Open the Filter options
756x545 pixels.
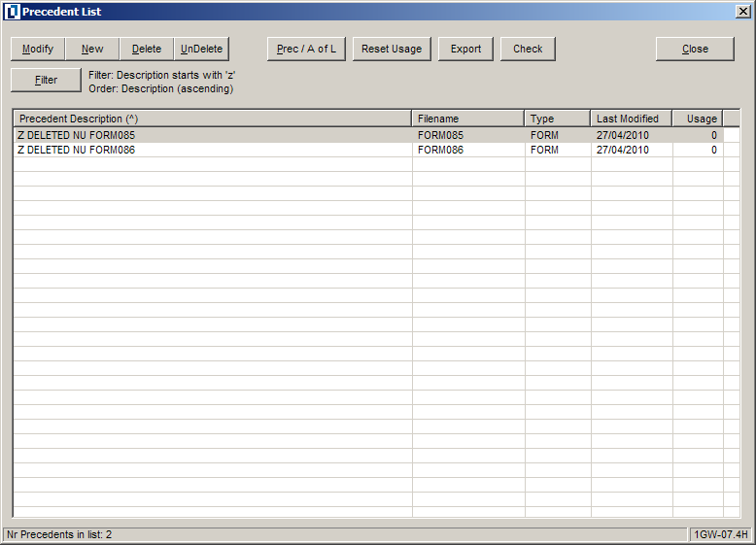pyautogui.click(x=47, y=80)
